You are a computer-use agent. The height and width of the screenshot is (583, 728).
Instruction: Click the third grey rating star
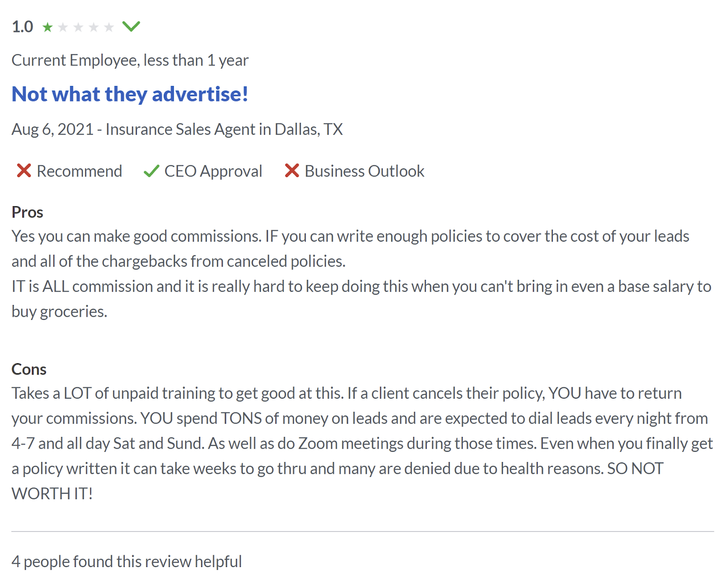[78, 27]
